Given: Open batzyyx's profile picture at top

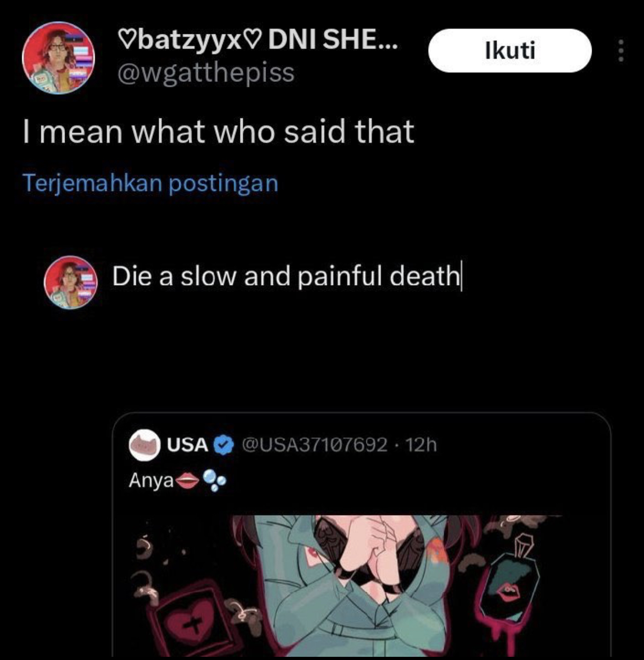Looking at the screenshot, I should tap(58, 58).
